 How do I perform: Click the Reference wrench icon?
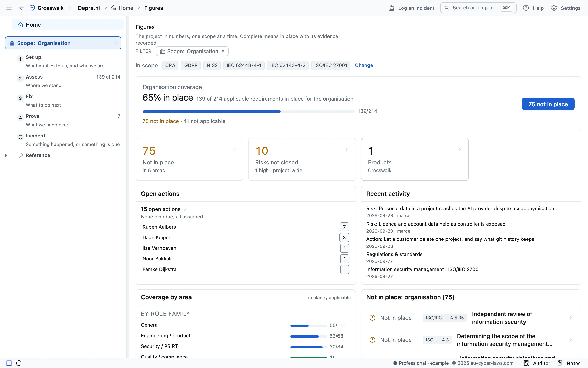coord(21,156)
